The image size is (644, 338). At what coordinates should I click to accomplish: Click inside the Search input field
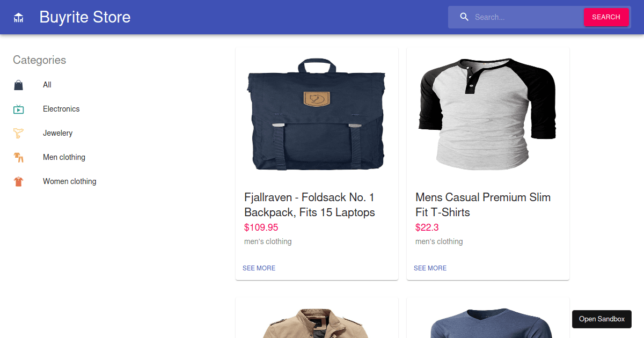coord(523,17)
